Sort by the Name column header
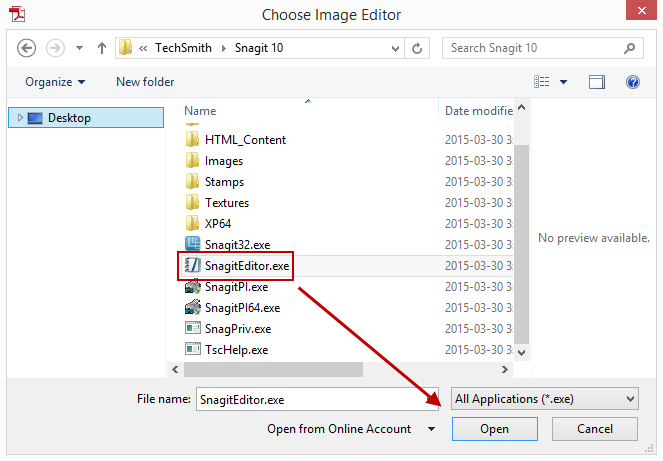Image resolution: width=663 pixels, height=461 pixels. pyautogui.click(x=200, y=111)
